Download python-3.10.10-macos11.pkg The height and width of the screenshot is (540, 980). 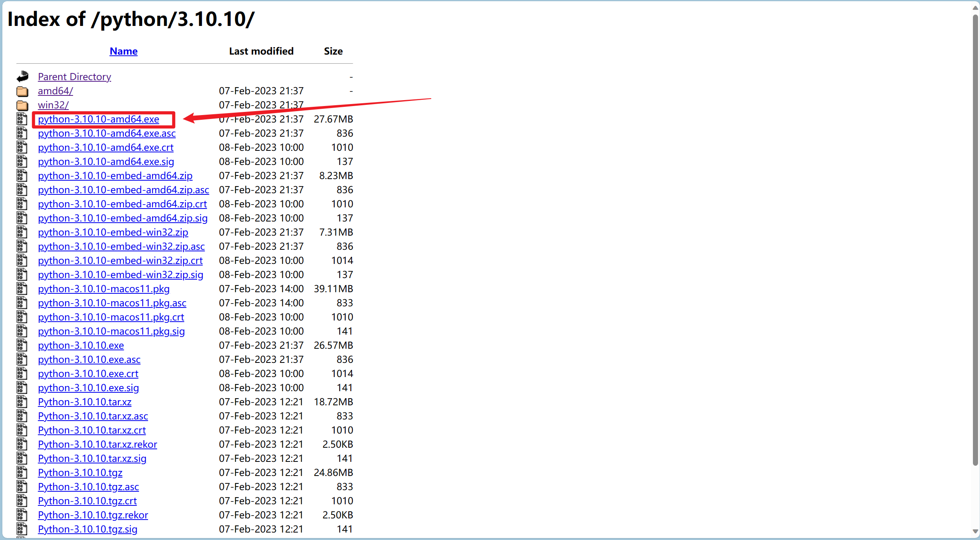[104, 289]
